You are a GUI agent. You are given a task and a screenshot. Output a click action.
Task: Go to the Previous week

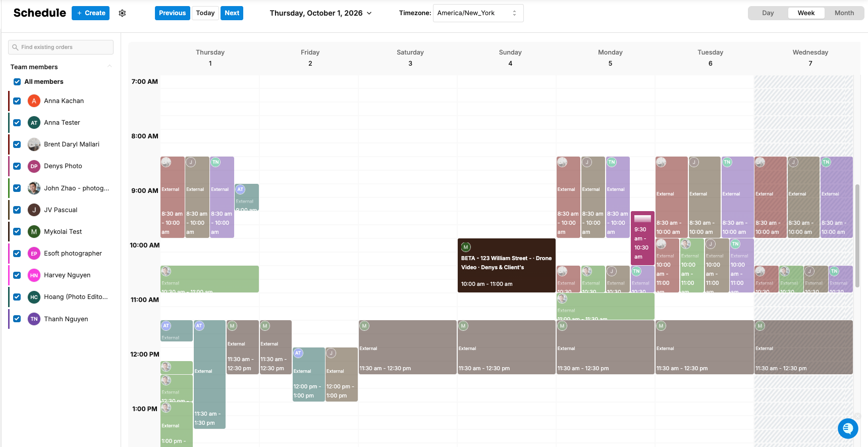click(x=172, y=13)
